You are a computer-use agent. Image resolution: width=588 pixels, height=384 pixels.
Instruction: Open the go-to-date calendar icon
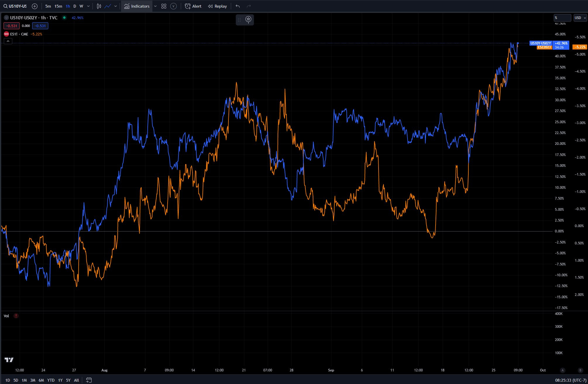click(89, 380)
